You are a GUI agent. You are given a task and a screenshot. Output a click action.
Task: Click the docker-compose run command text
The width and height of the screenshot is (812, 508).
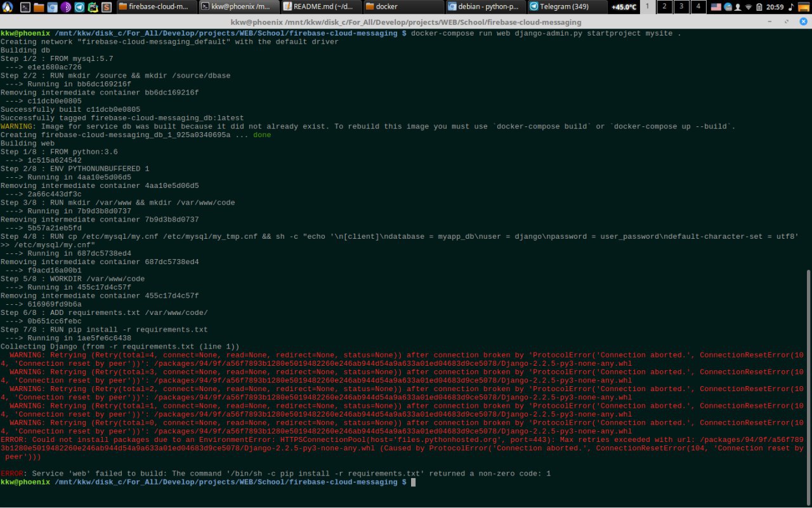coord(546,33)
